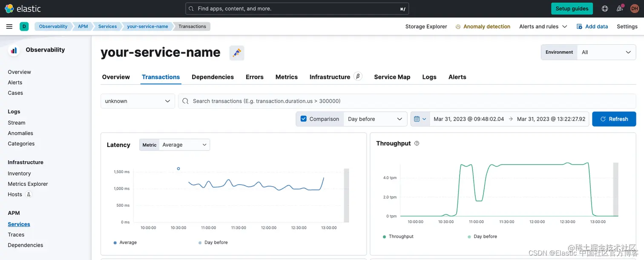The height and width of the screenshot is (260, 644).
Task: Open APM Dependencies in the sidebar
Action: click(26, 245)
